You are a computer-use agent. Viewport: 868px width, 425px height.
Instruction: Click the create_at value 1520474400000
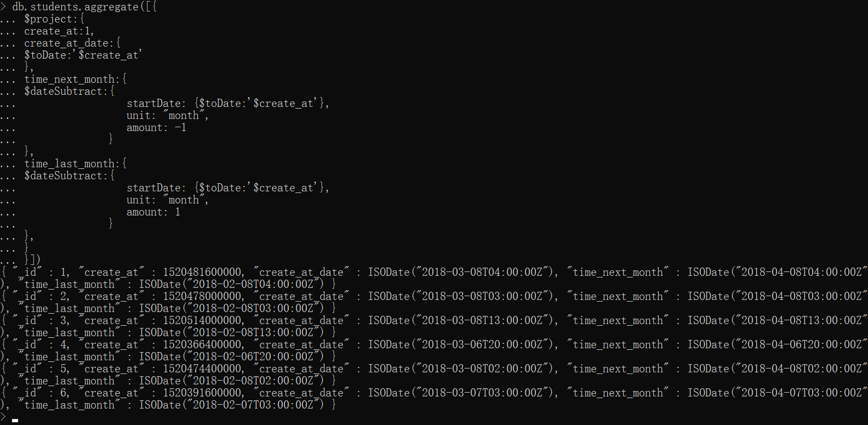point(202,369)
